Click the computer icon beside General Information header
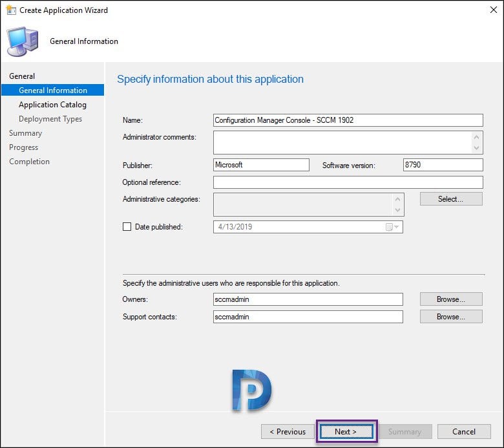The height and width of the screenshot is (448, 504). 23,41
